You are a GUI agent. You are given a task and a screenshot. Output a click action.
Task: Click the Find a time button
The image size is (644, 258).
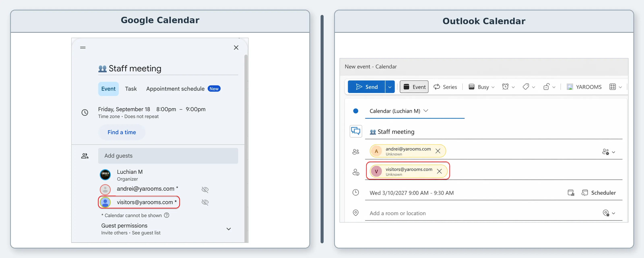[122, 132]
